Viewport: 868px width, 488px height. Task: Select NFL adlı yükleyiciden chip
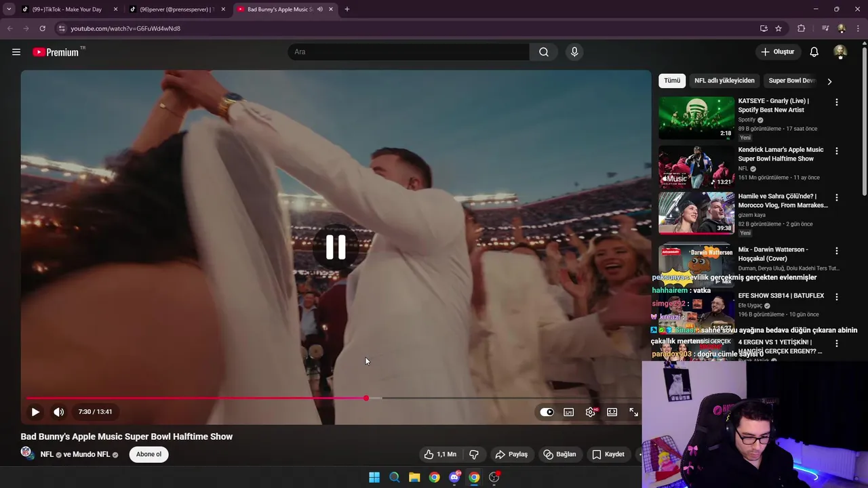tap(724, 81)
